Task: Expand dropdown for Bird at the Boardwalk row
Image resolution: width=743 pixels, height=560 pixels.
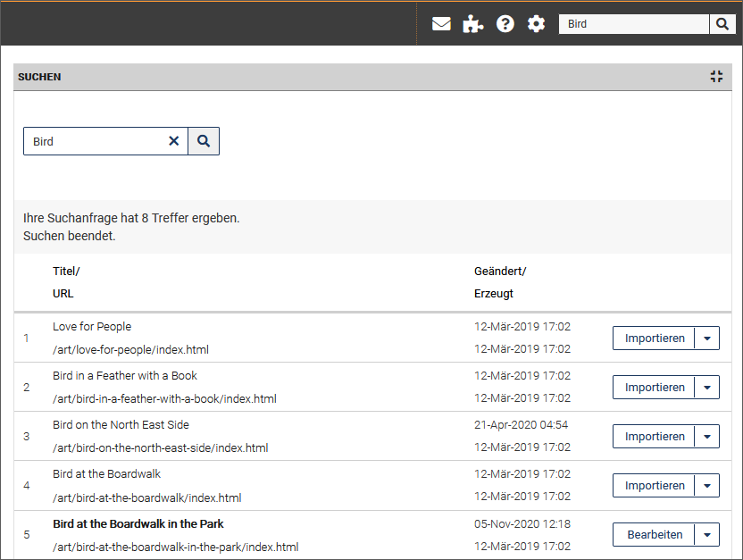Action: click(707, 485)
